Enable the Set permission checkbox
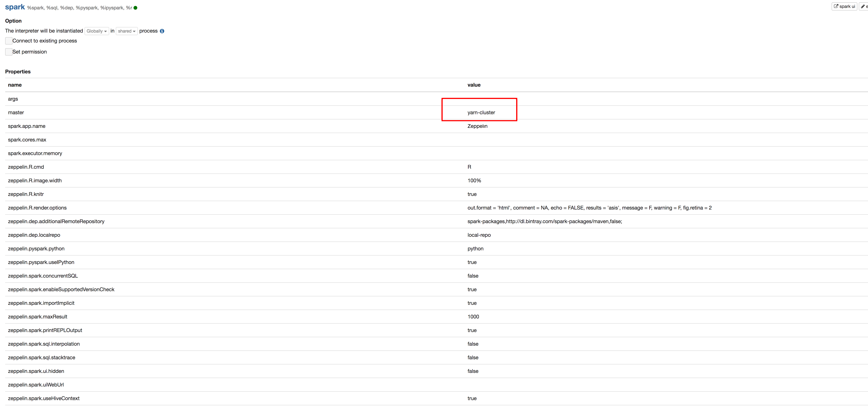The height and width of the screenshot is (406, 868). 9,52
